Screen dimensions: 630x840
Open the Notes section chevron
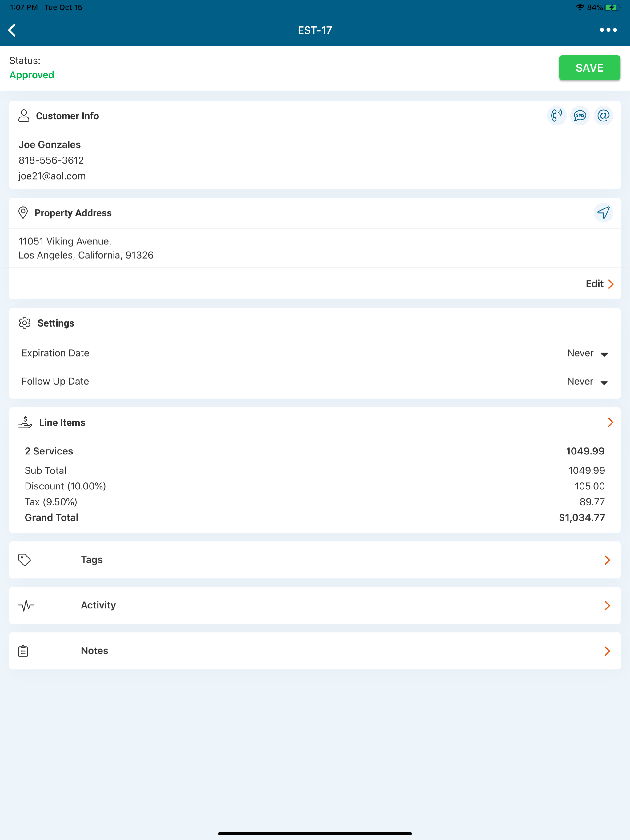(x=607, y=651)
